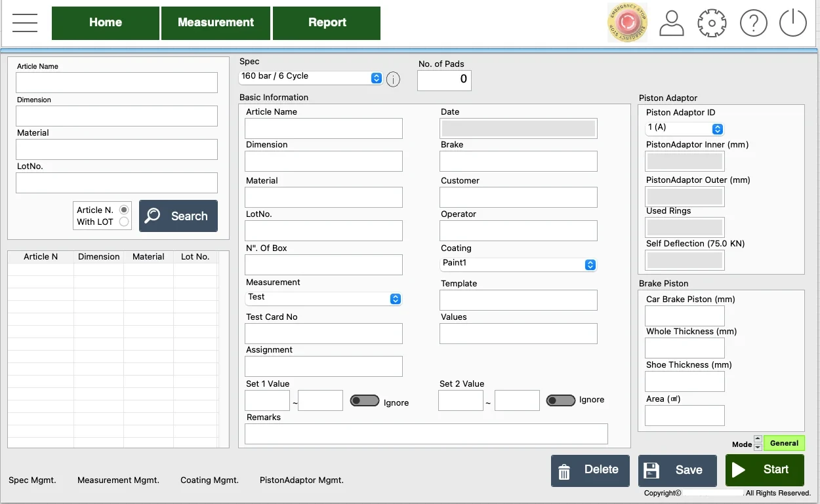This screenshot has width=820, height=504.
Task: Click the Remarks input field
Action: tap(426, 434)
